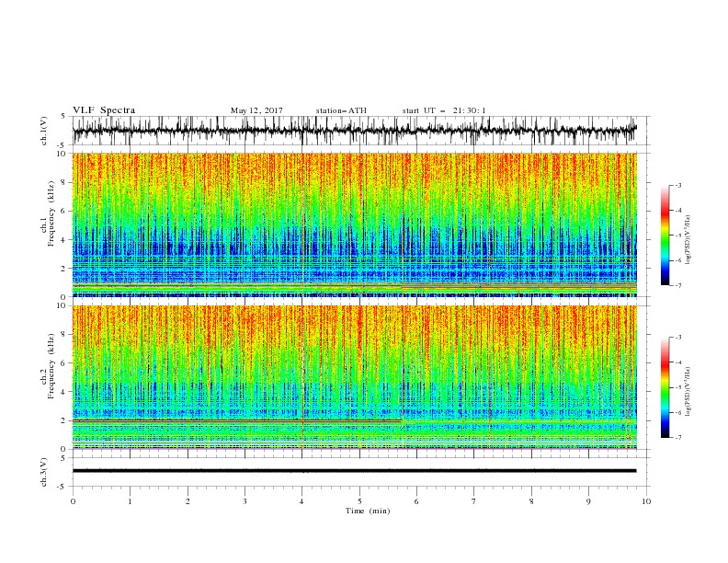
Task: Click the "-7" label on ch.2 colorbar
Action: tap(678, 438)
